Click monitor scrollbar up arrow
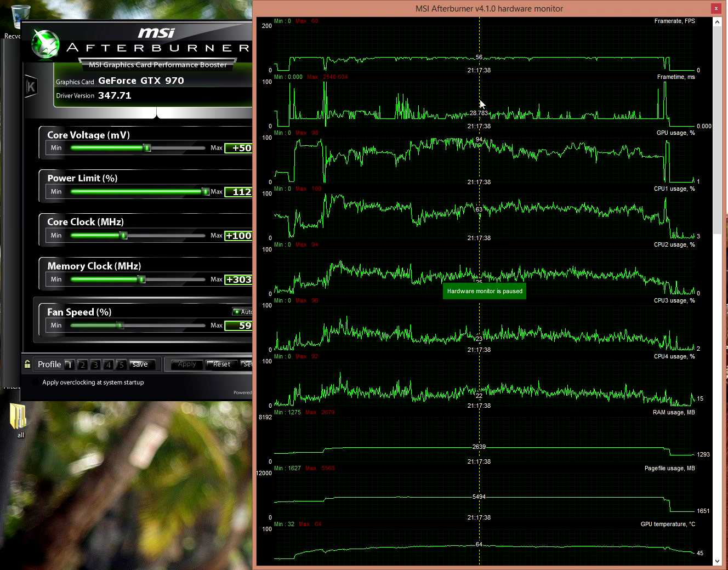This screenshot has height=570, width=728. (717, 22)
